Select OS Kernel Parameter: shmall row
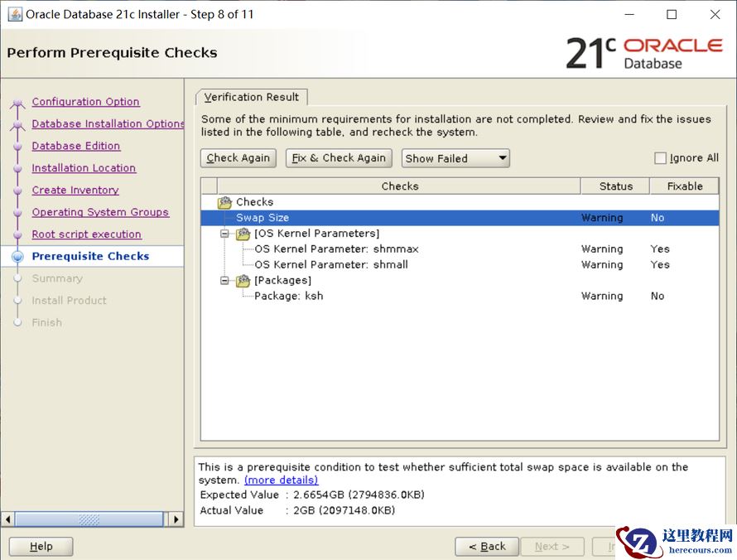The height and width of the screenshot is (560, 737). click(460, 265)
